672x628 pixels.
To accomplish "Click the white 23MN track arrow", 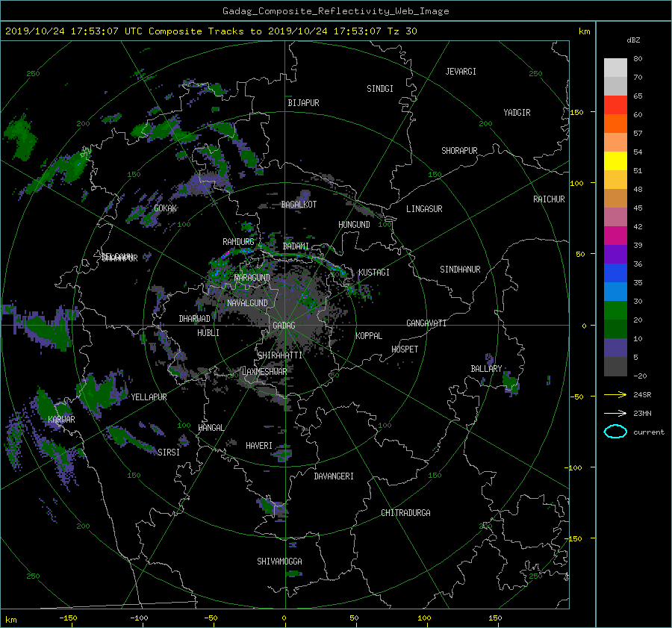I will click(615, 413).
